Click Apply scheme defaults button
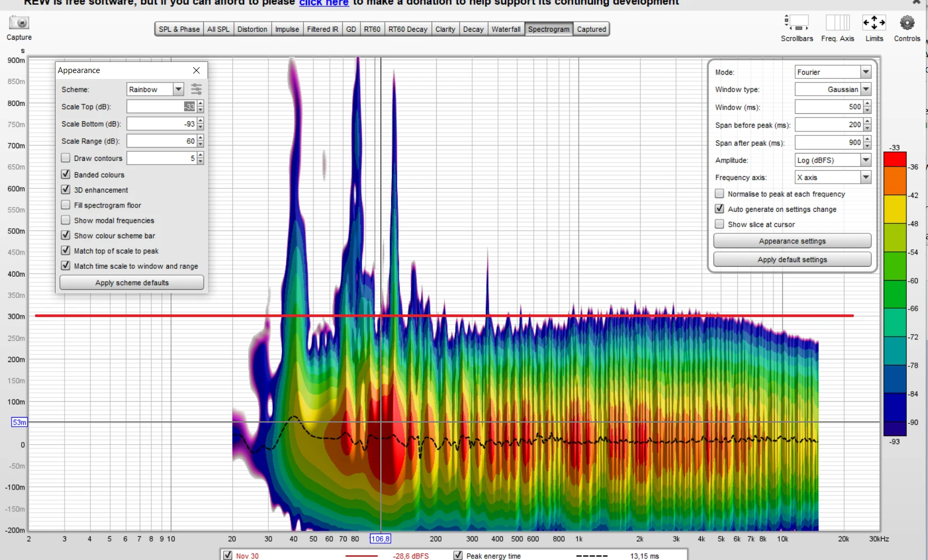Screen dimensions: 928x560 pyautogui.click(x=132, y=283)
